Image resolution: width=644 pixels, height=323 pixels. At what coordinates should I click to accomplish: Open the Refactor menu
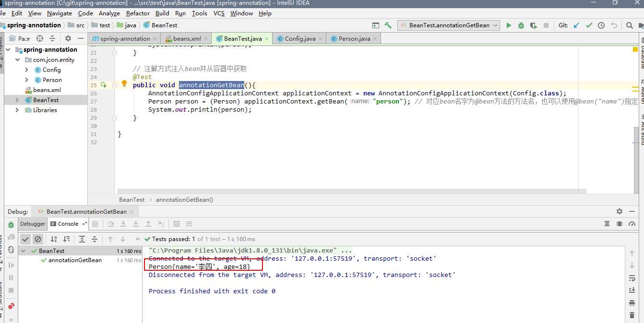pos(138,13)
